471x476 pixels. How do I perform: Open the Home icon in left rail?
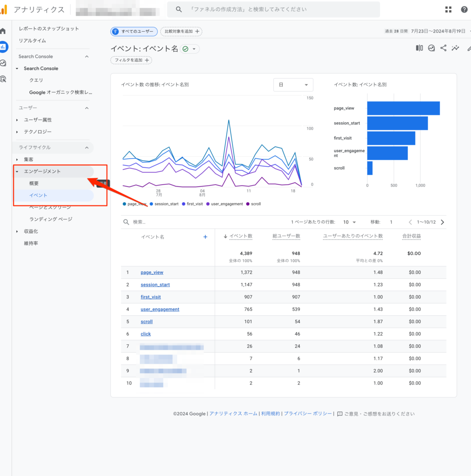click(3, 31)
